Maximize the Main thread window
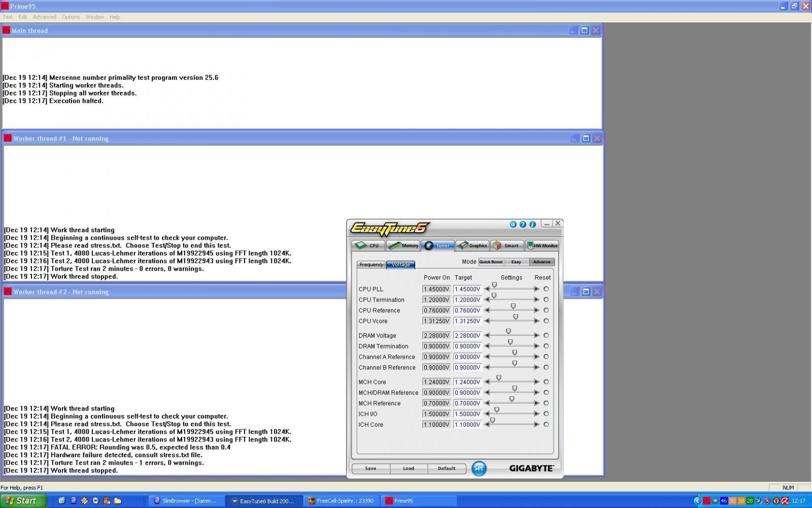Image resolution: width=812 pixels, height=508 pixels. pos(584,30)
